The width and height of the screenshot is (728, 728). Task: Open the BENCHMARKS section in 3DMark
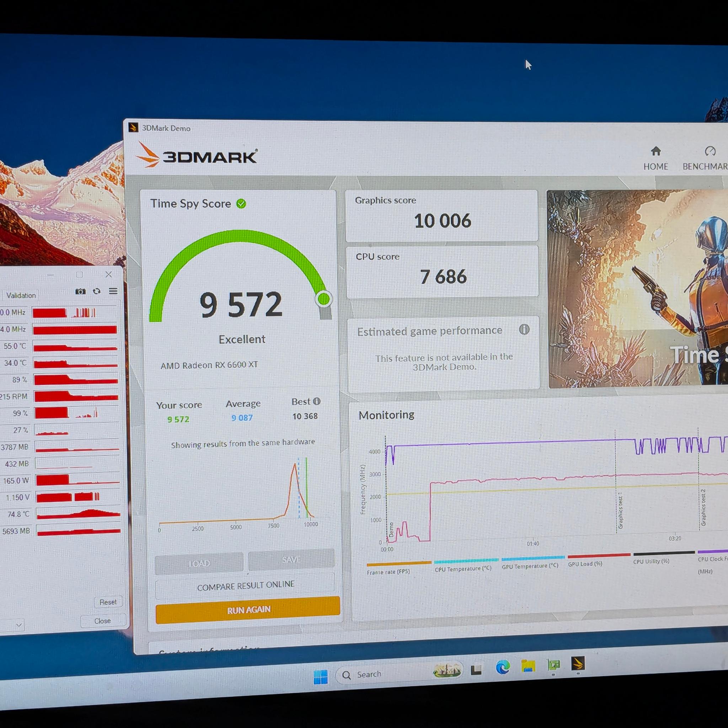click(705, 159)
